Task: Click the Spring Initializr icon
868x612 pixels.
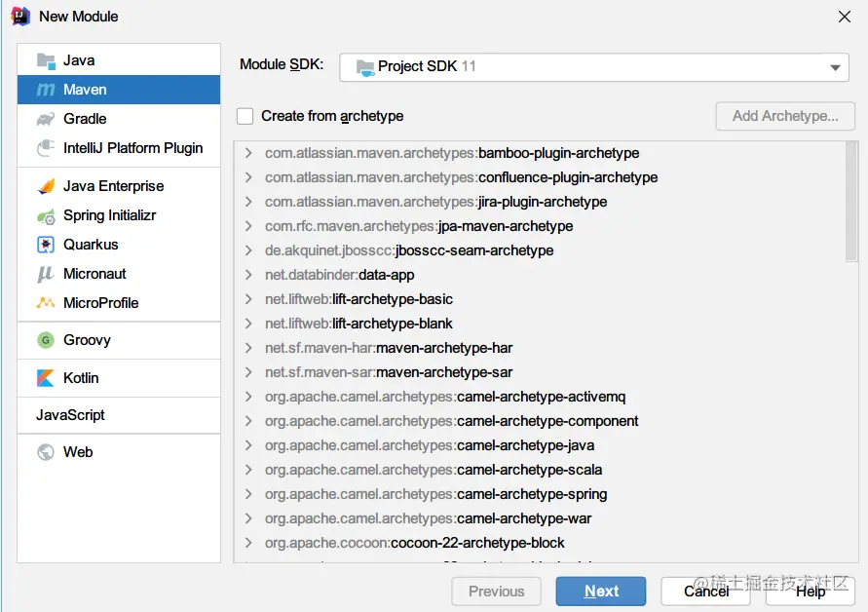Action: point(46,216)
